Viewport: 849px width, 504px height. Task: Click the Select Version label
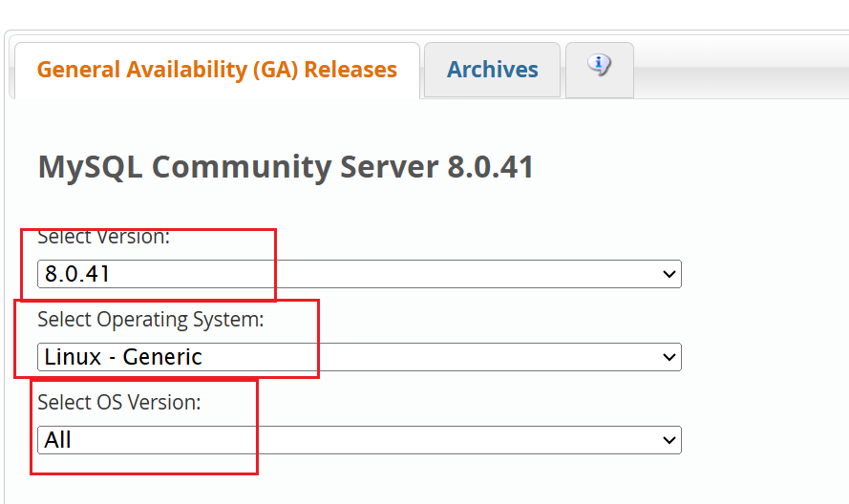[x=103, y=237]
